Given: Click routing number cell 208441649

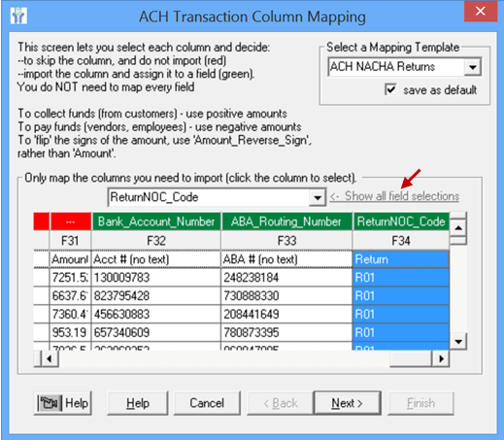Looking at the screenshot, I should (286, 314).
